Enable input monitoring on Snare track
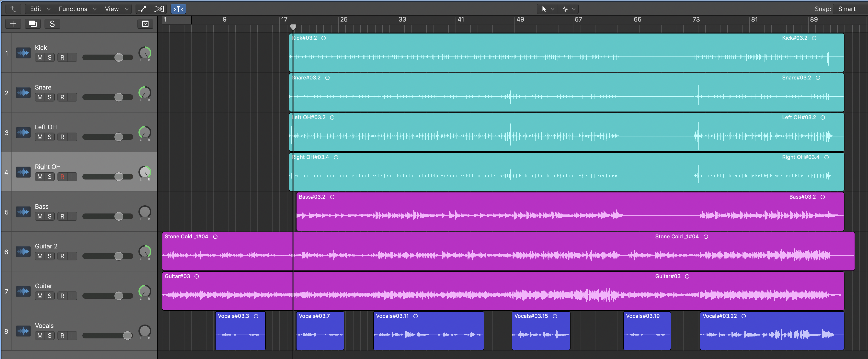 (x=72, y=97)
